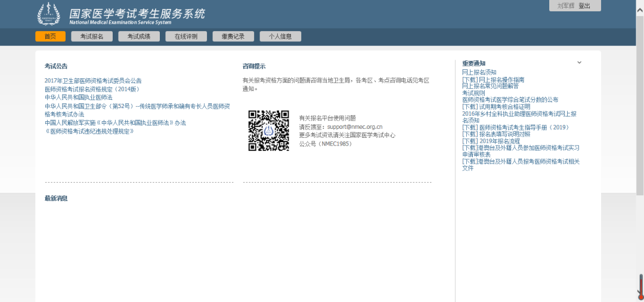Screen dimensions: 644x302
Task: Download the 网上报名操作指南 file
Action: tap(493, 79)
